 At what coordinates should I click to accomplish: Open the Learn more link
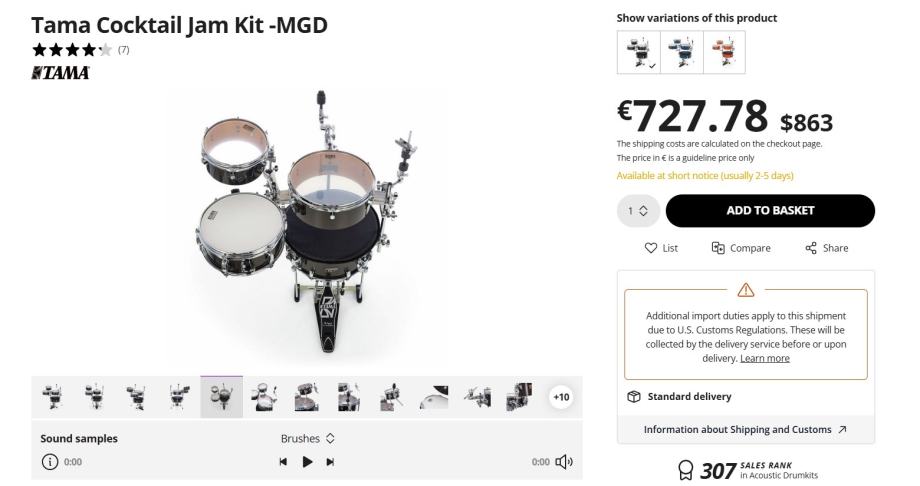click(764, 358)
